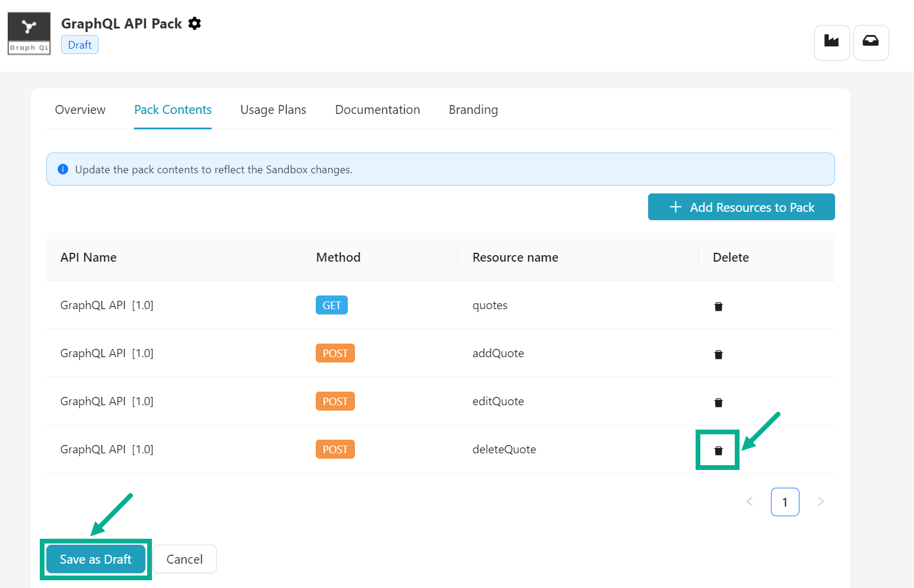Click the info icon in the Sandbox banner
The height and width of the screenshot is (588, 914).
pos(63,169)
